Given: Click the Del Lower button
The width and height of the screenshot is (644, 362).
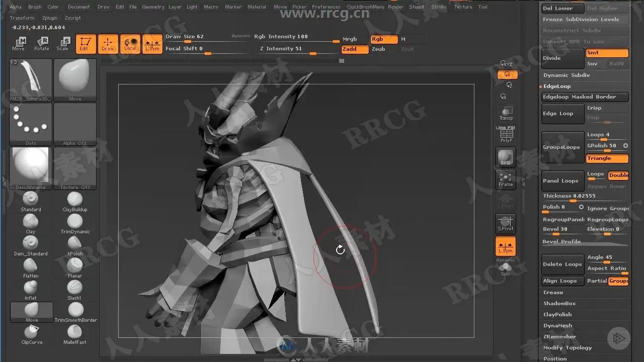Looking at the screenshot, I should click(x=563, y=9).
